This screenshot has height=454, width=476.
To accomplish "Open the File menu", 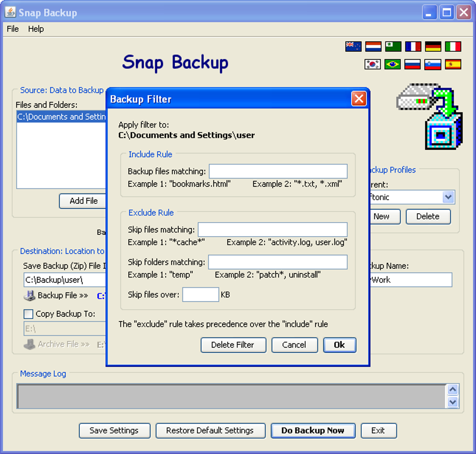I will tap(13, 29).
